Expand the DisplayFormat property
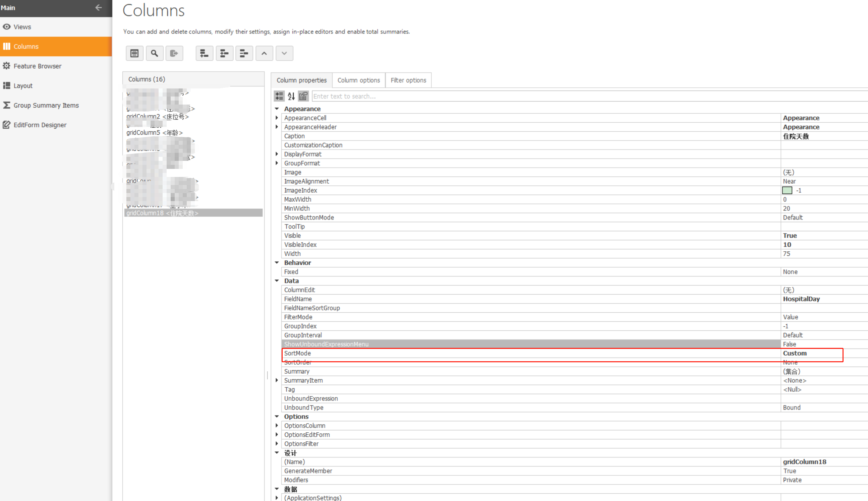 (277, 154)
